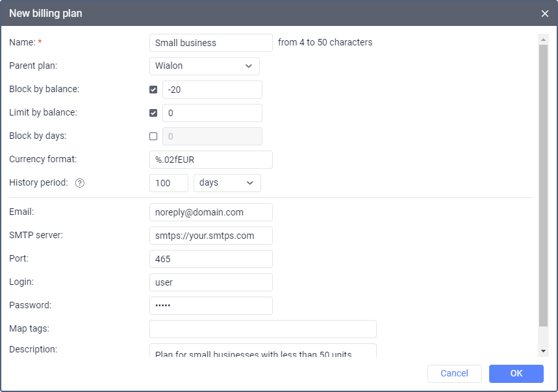Confirm the billing plan with OK

click(516, 373)
